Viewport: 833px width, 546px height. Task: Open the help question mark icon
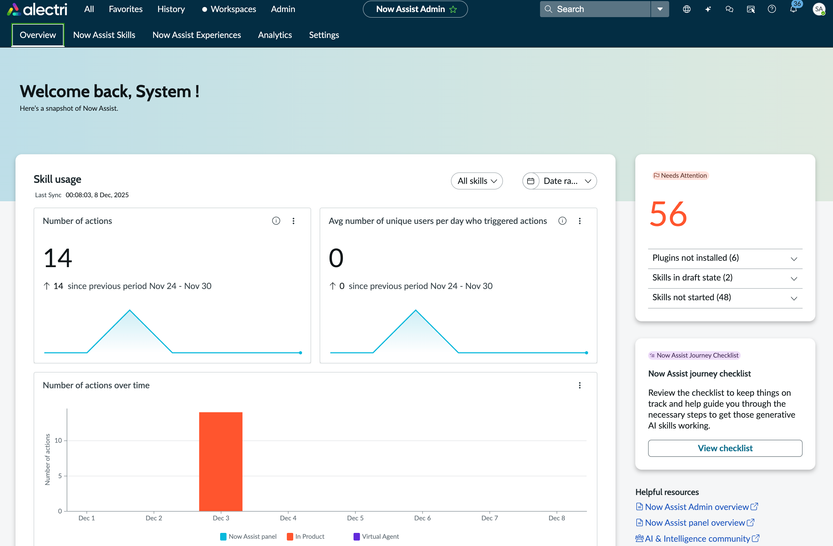point(771,9)
